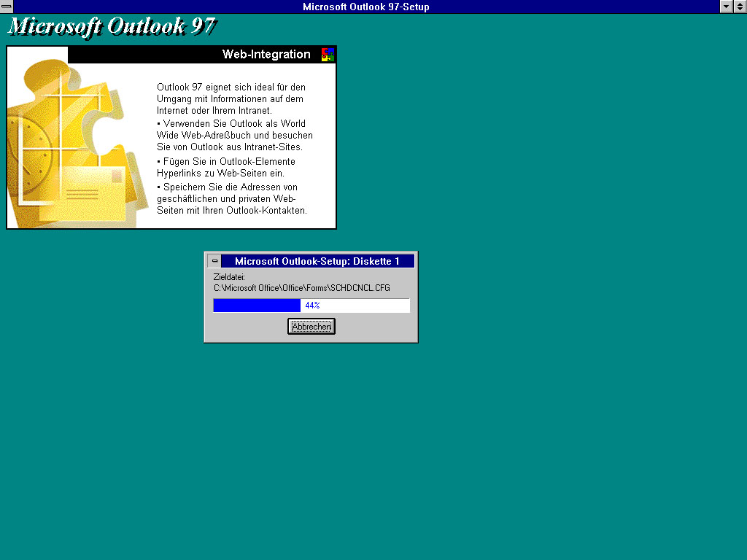This screenshot has width=747, height=560.
Task: Click the golden puzzle piece illustration
Action: pos(76,143)
